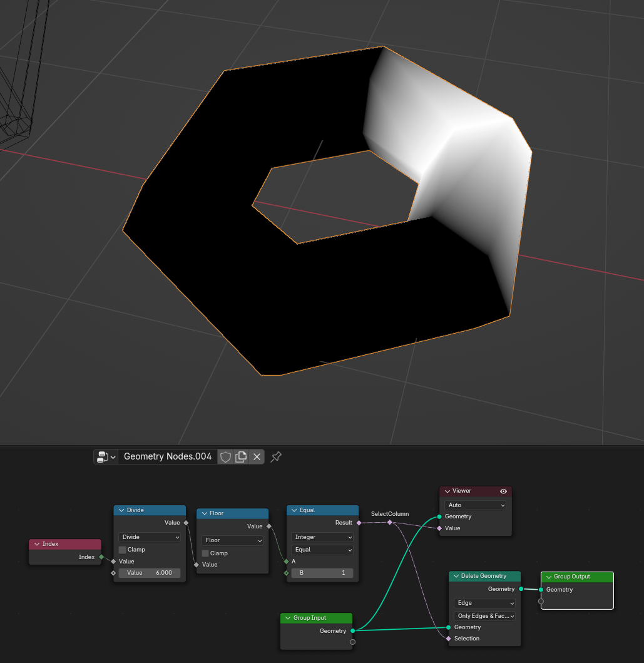Collapse the Delete Geometry node
644x663 pixels.
pos(456,576)
